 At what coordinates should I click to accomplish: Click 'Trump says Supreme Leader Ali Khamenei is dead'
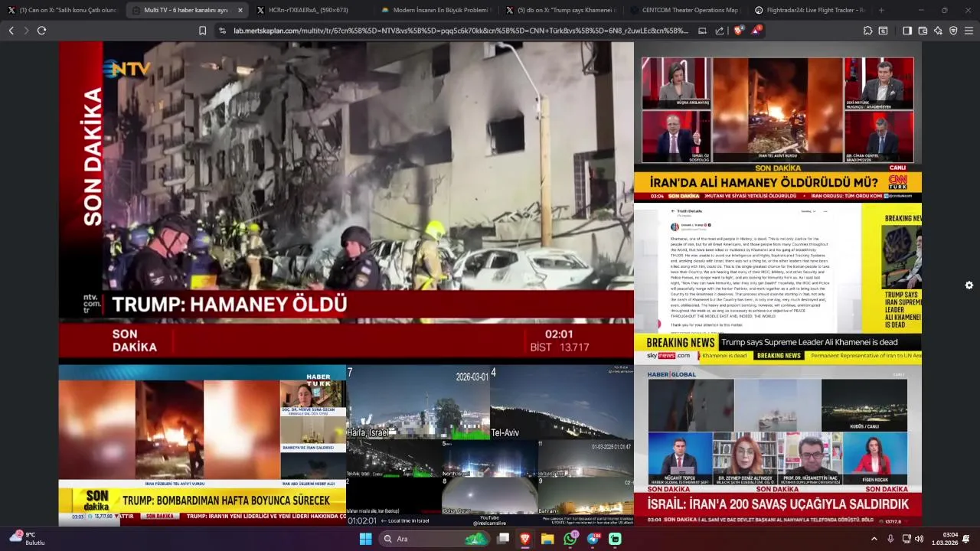click(809, 342)
